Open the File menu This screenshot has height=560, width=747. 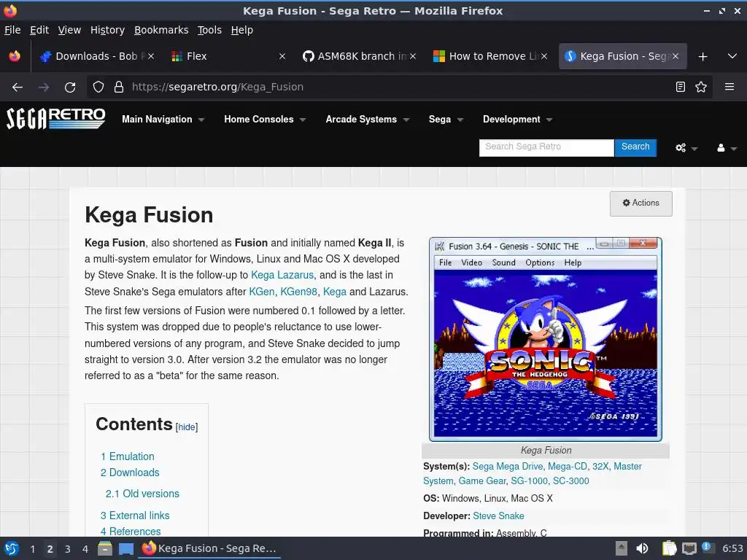point(12,30)
